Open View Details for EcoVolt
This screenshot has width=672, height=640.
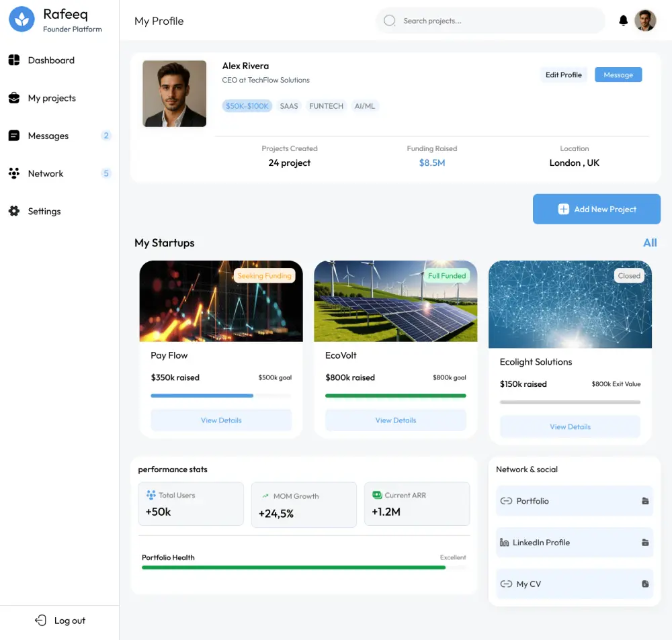coord(395,420)
